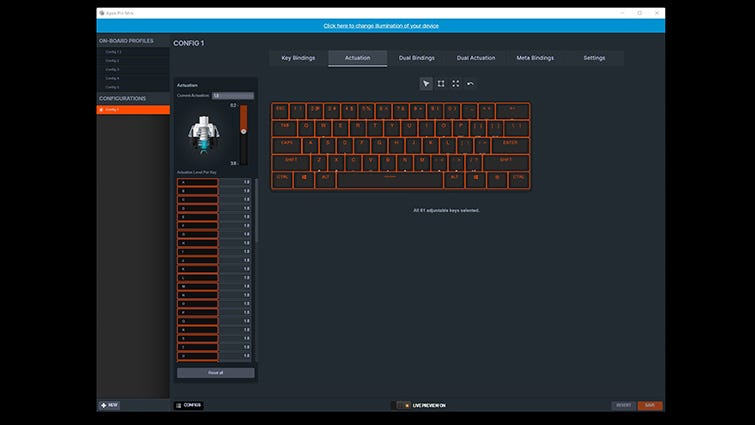Create a new configuration with NEW
The width and height of the screenshot is (755, 425).
(x=110, y=405)
